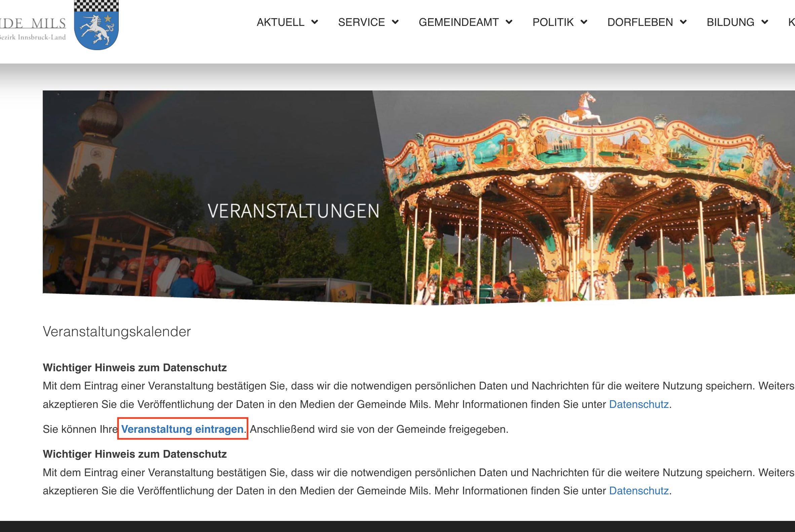Expand the POLITIK dropdown chevron
The height and width of the screenshot is (532, 795).
(x=583, y=22)
